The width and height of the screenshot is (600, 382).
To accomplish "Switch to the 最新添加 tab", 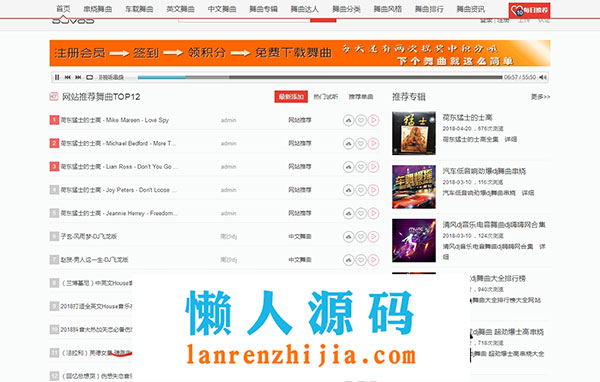I will coord(291,97).
